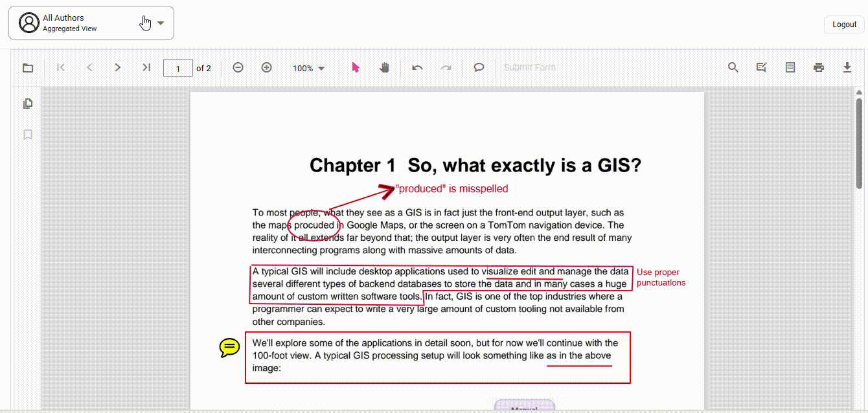Undo the last annotation action
868x413 pixels.
[x=417, y=67]
